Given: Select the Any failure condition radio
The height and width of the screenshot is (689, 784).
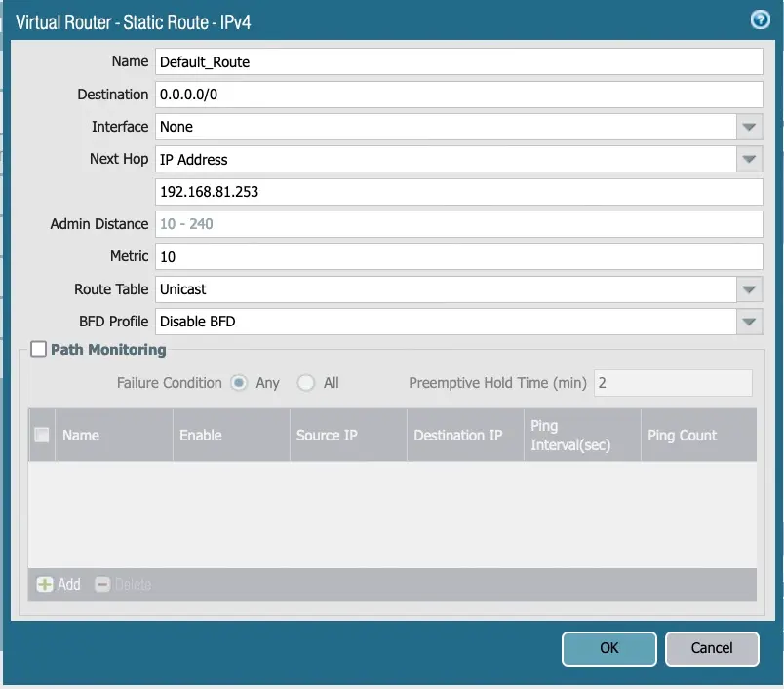Looking at the screenshot, I should (238, 383).
